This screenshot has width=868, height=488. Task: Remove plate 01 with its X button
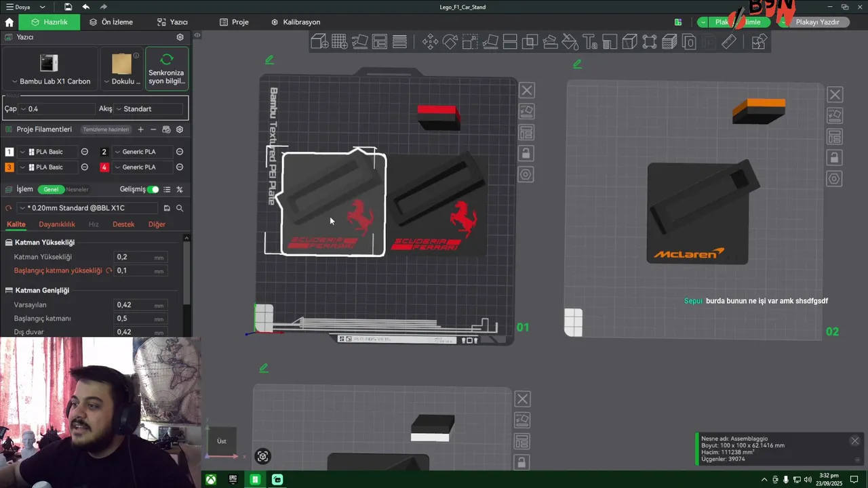pyautogui.click(x=526, y=90)
